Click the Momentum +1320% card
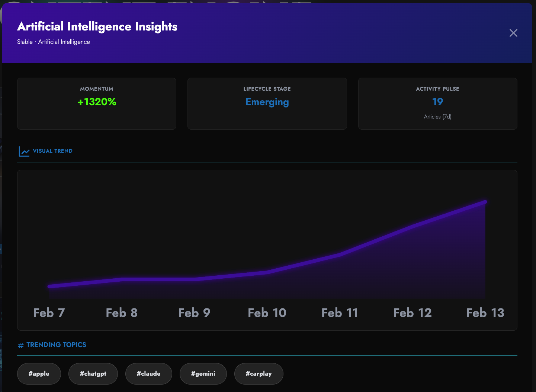The width and height of the screenshot is (536, 392). [x=97, y=104]
